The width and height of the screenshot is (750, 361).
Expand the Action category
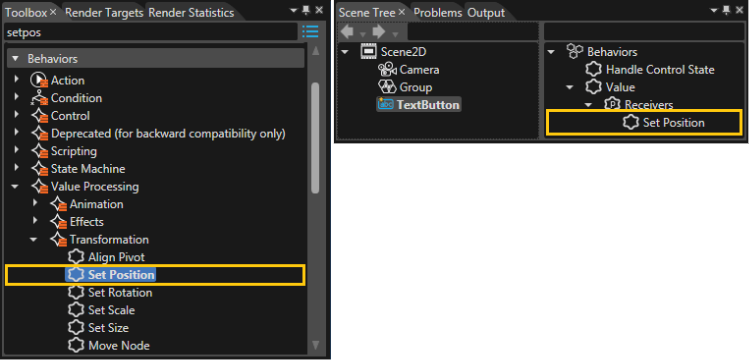click(x=17, y=79)
